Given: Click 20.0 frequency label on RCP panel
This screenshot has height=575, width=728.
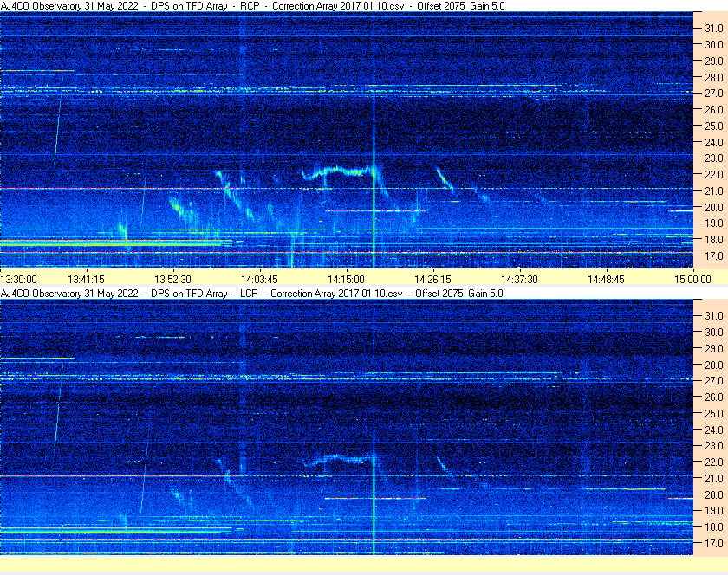Looking at the screenshot, I should tap(714, 208).
